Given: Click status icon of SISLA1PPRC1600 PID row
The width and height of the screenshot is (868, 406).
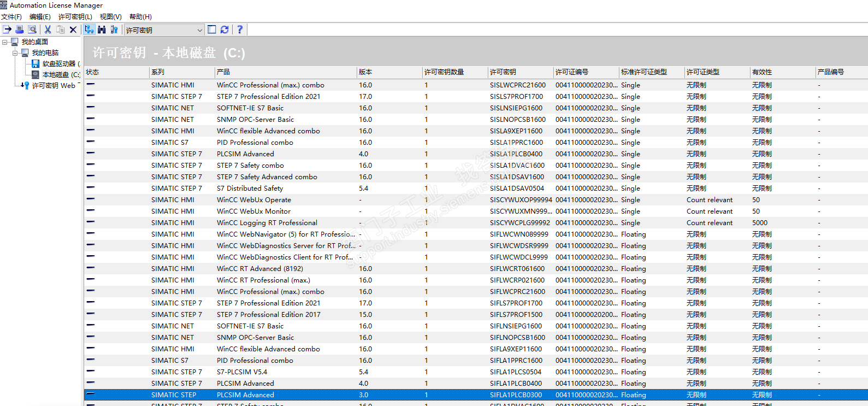Looking at the screenshot, I should click(x=91, y=142).
